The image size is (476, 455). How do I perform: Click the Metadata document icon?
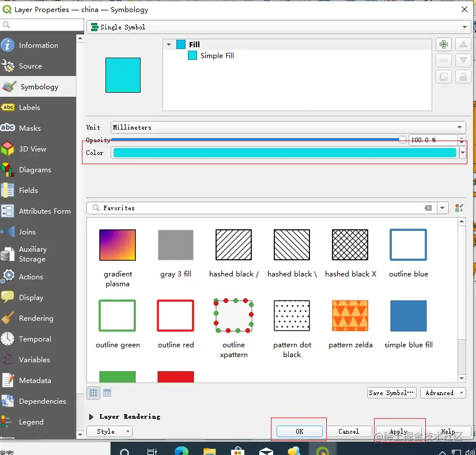[7, 380]
